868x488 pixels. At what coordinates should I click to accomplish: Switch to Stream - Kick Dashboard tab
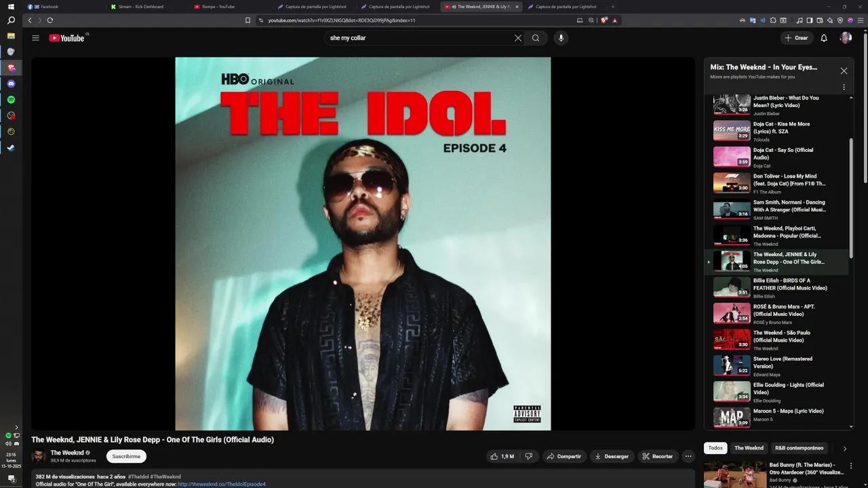pyautogui.click(x=148, y=6)
